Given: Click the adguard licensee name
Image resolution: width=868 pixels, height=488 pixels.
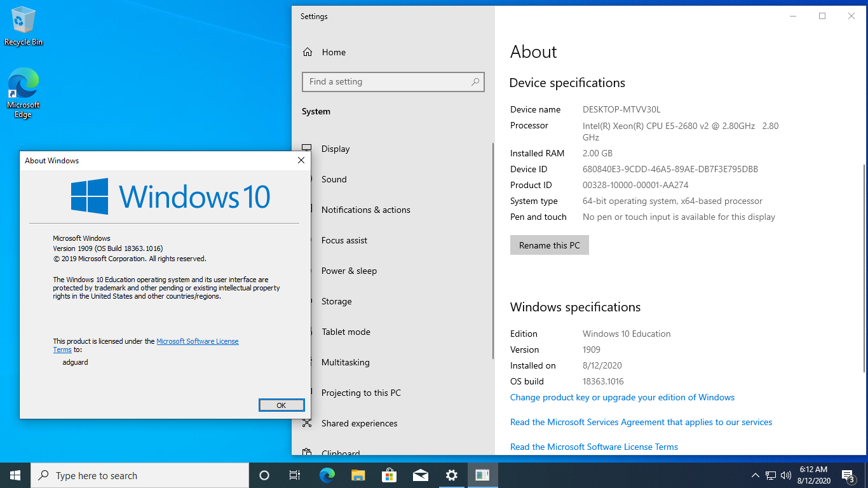Looking at the screenshot, I should [x=76, y=362].
